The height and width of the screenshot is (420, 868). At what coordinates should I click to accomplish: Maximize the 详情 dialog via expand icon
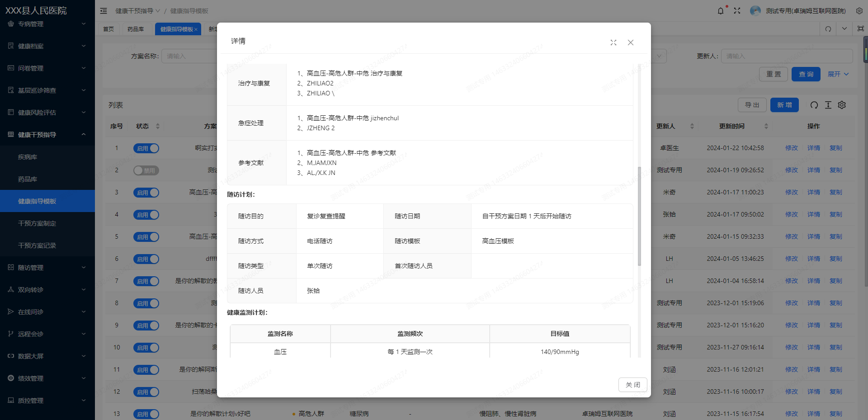(x=613, y=42)
